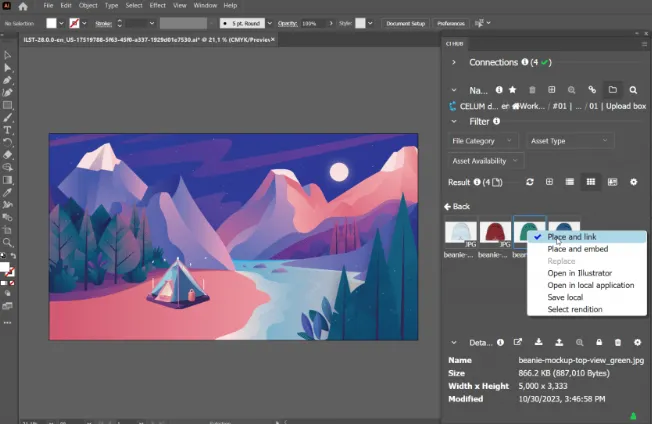Open the fill color dropdown arrow

(62, 23)
